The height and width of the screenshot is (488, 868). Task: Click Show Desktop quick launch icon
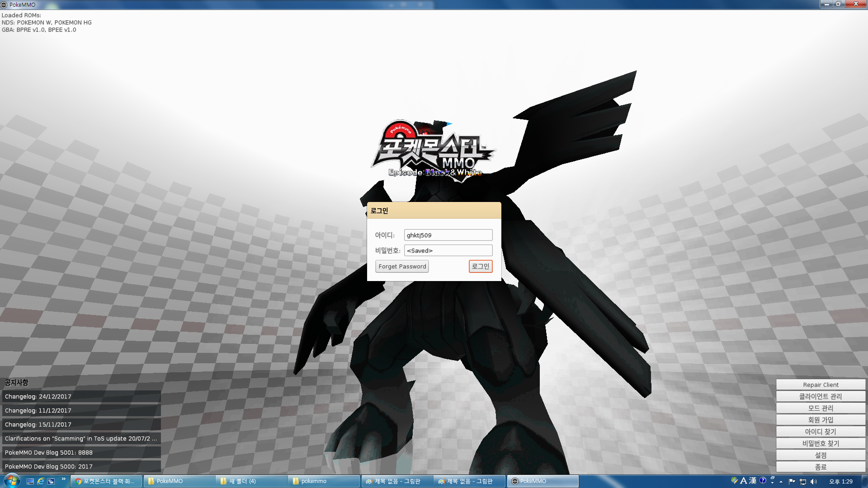[x=30, y=481]
